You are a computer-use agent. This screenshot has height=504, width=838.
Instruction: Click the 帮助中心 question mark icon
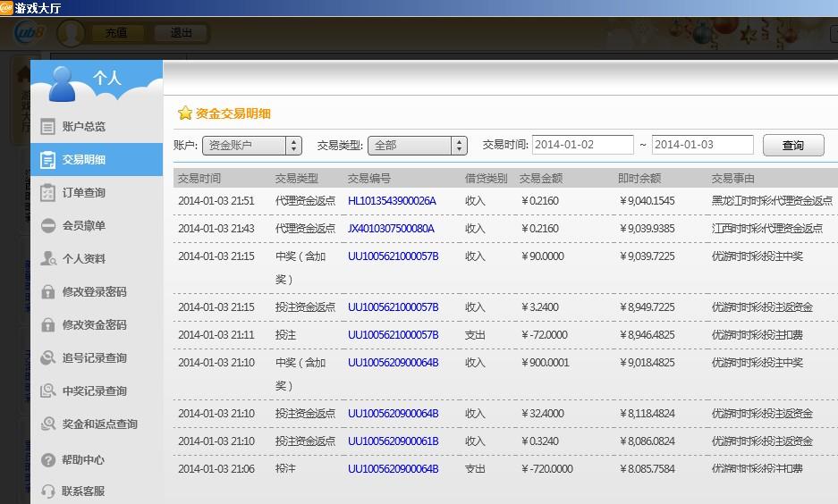coord(48,460)
